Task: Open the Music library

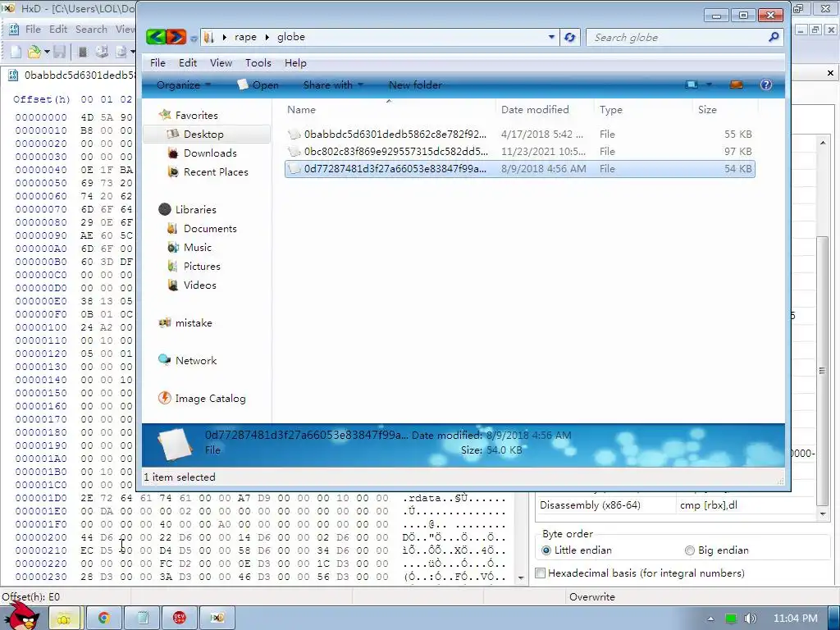Action: [197, 248]
